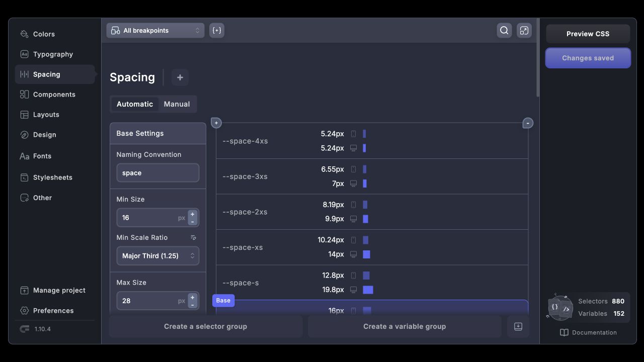Switch to the Automatic tab

pyautogui.click(x=135, y=104)
